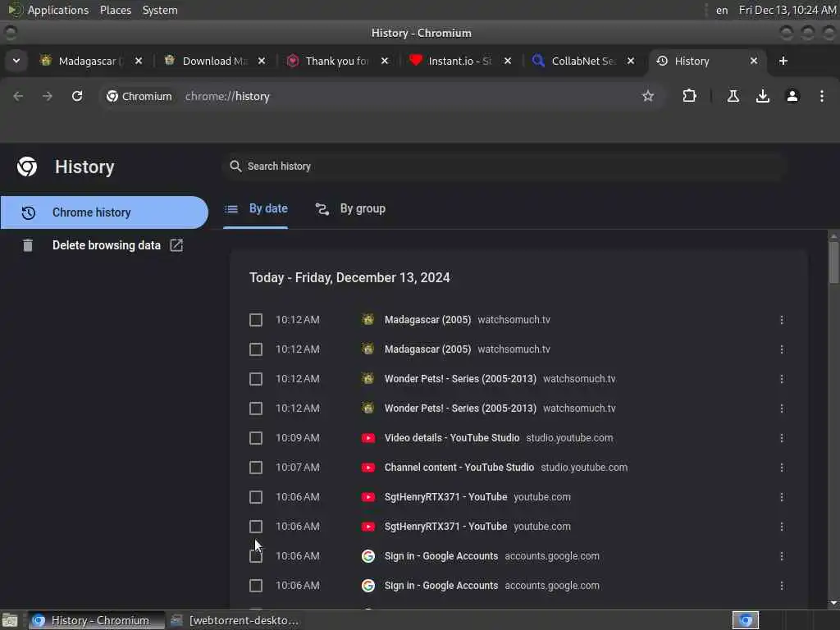Open the profile avatar icon

click(792, 97)
